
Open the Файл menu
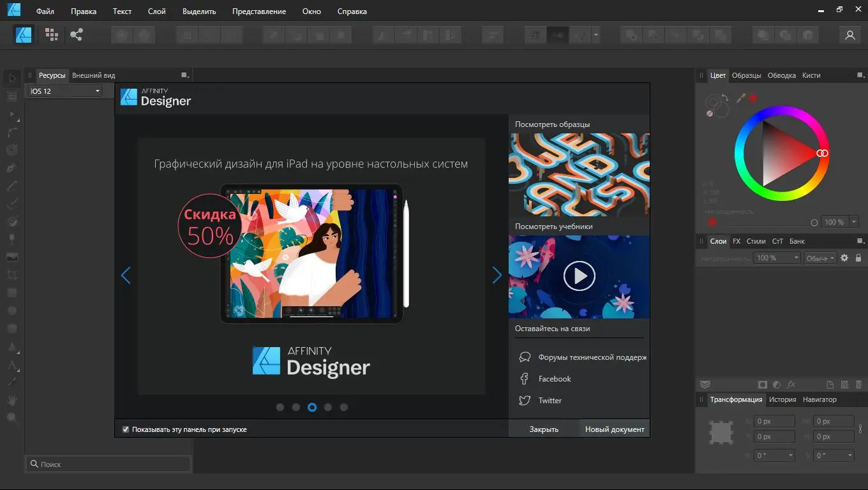click(x=45, y=11)
